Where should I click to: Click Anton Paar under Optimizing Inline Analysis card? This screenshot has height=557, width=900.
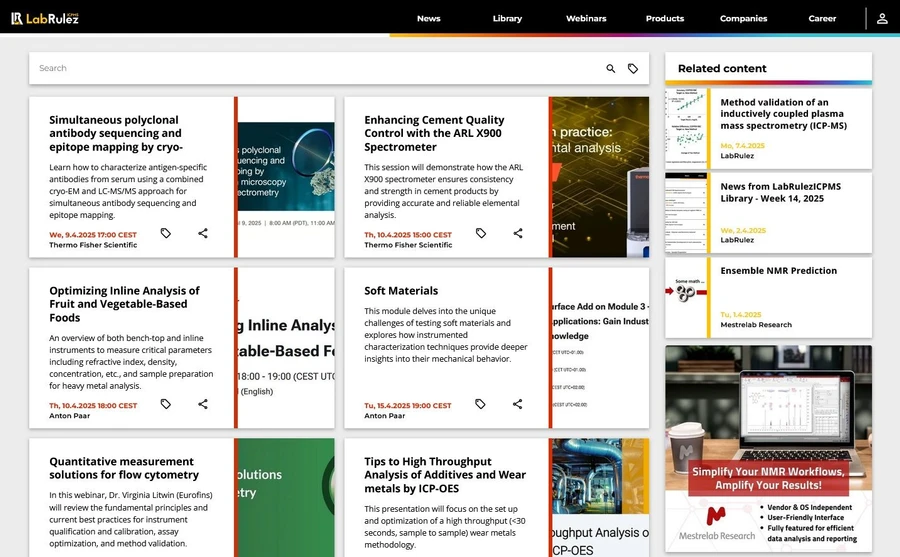[x=69, y=416]
